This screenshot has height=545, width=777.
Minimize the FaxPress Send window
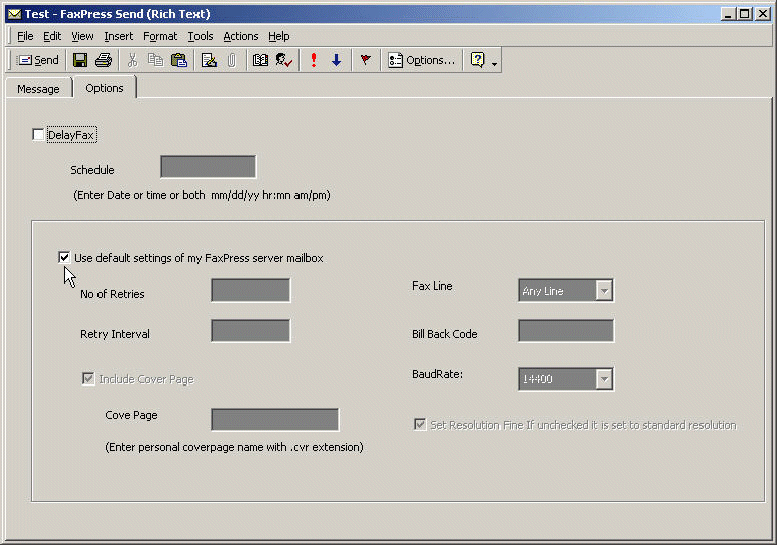727,14
